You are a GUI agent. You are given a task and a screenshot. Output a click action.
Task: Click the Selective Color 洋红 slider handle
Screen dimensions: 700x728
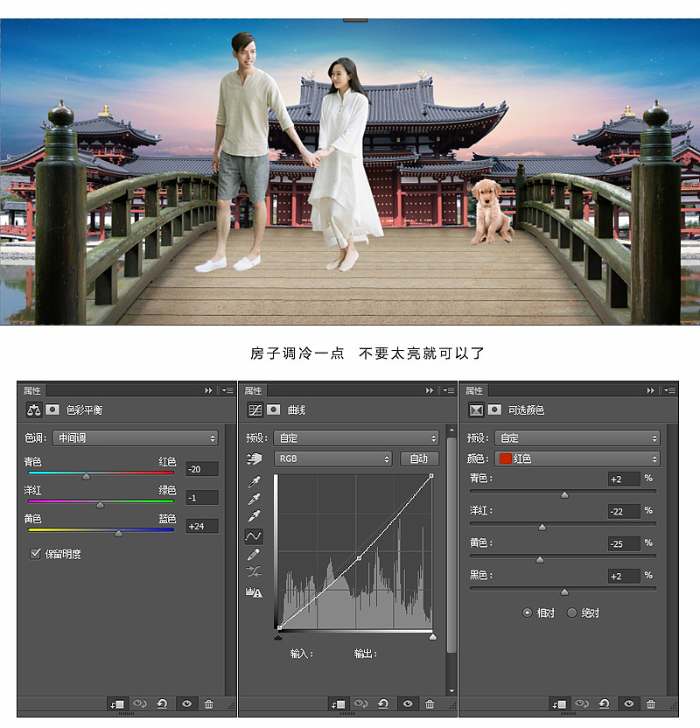coord(542,528)
